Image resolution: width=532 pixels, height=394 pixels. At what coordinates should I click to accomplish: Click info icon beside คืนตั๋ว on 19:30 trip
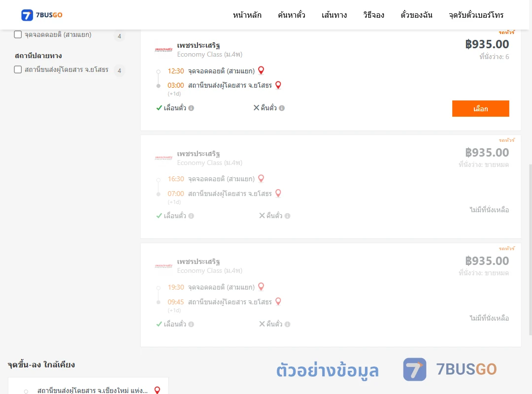pos(287,324)
